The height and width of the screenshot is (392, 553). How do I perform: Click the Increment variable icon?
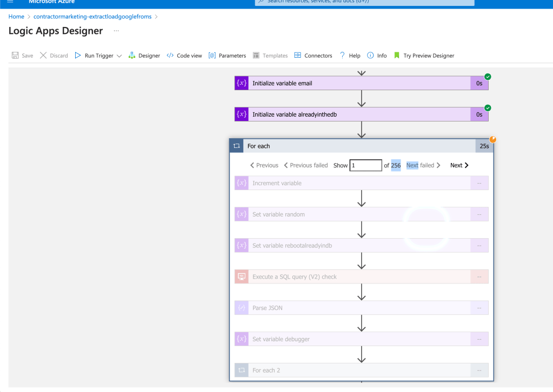pos(242,183)
